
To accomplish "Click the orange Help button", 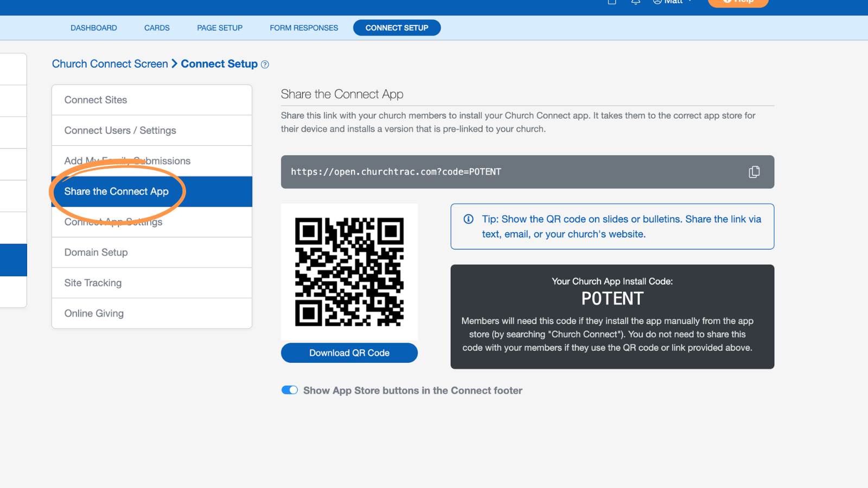I will point(738,3).
